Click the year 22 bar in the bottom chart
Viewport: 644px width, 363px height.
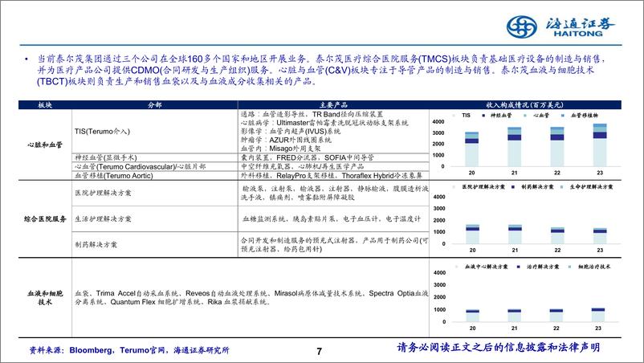556,316
